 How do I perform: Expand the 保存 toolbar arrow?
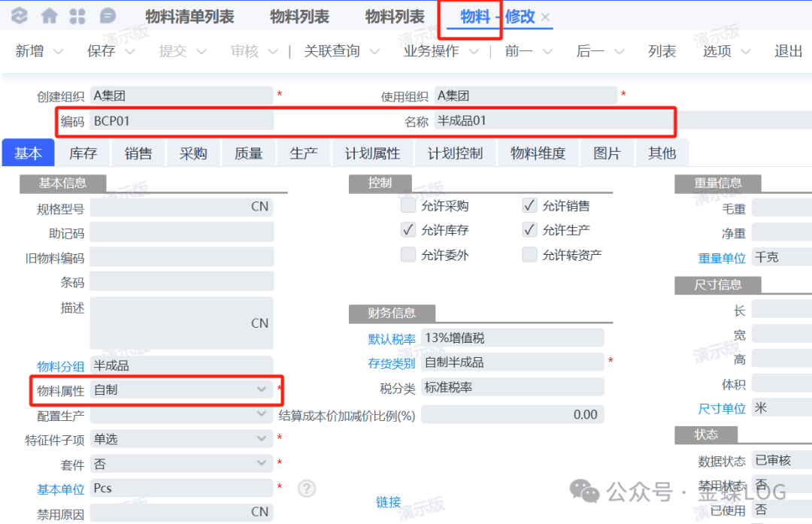[x=129, y=52]
